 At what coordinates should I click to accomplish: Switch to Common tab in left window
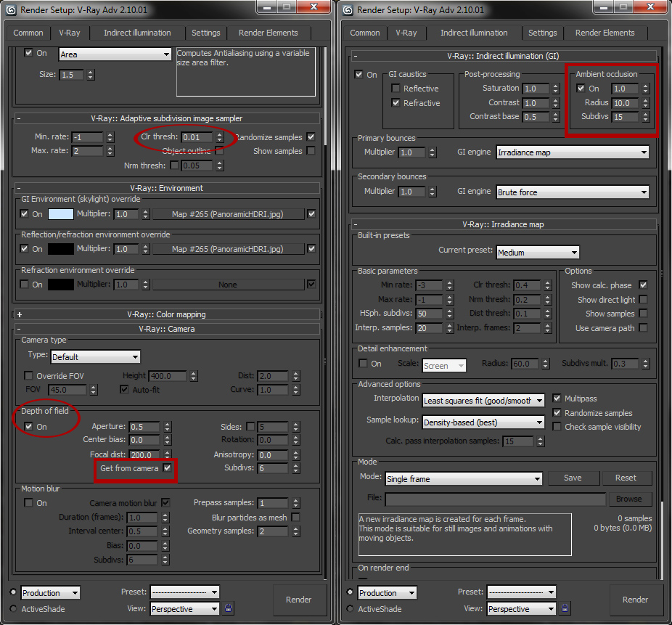point(28,33)
